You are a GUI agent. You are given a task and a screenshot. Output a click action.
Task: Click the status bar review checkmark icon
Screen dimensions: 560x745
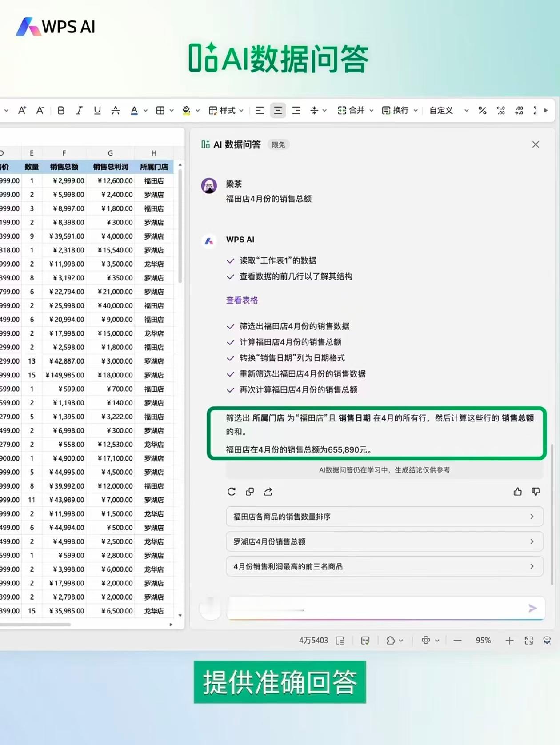365,641
